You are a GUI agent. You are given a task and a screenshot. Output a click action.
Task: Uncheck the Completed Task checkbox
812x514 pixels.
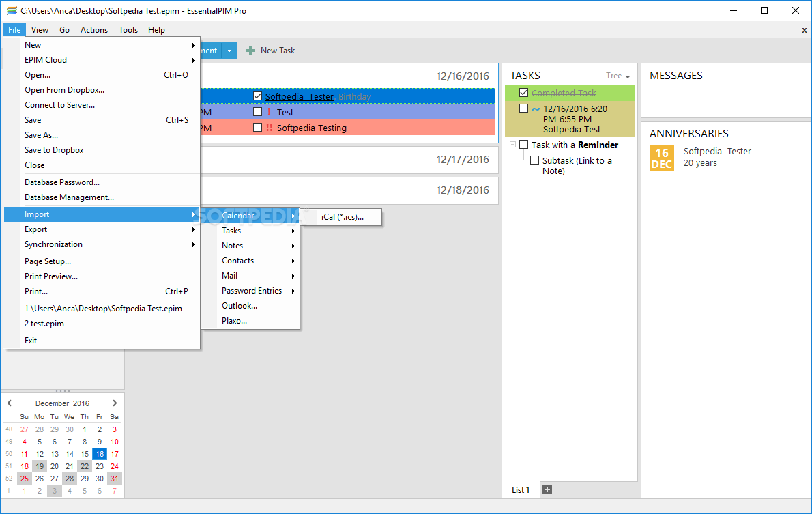pyautogui.click(x=523, y=93)
